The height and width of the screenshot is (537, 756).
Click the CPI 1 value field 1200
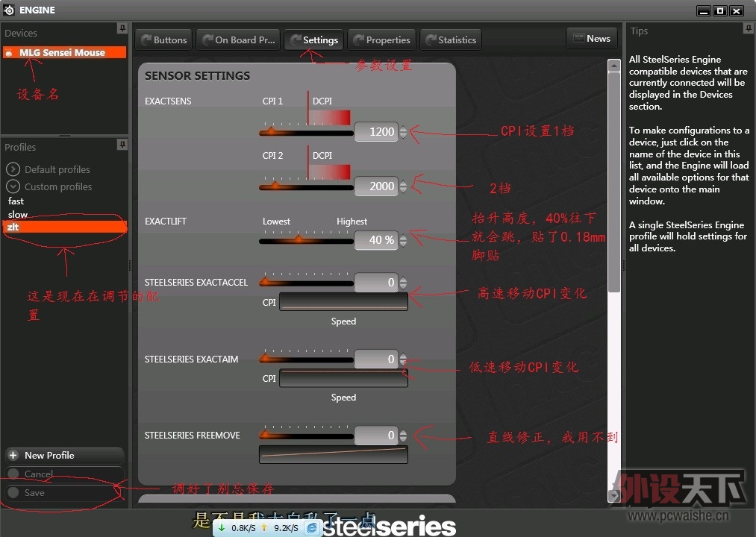tap(377, 131)
